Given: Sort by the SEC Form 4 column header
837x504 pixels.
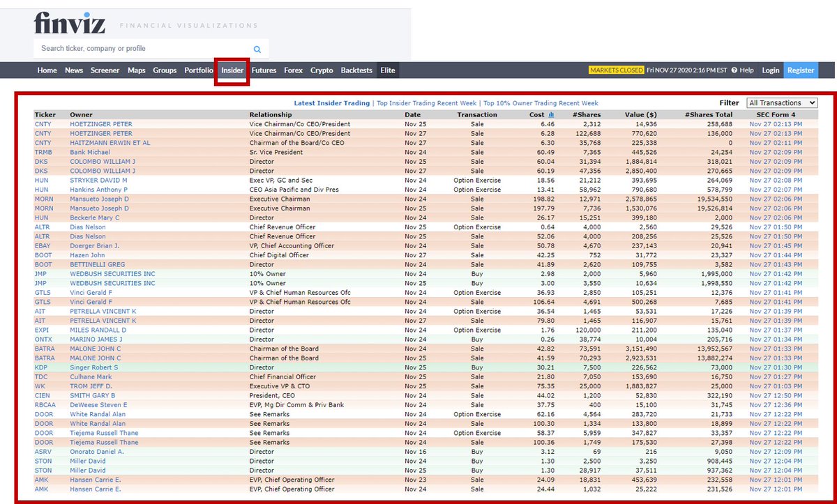Looking at the screenshot, I should point(776,114).
